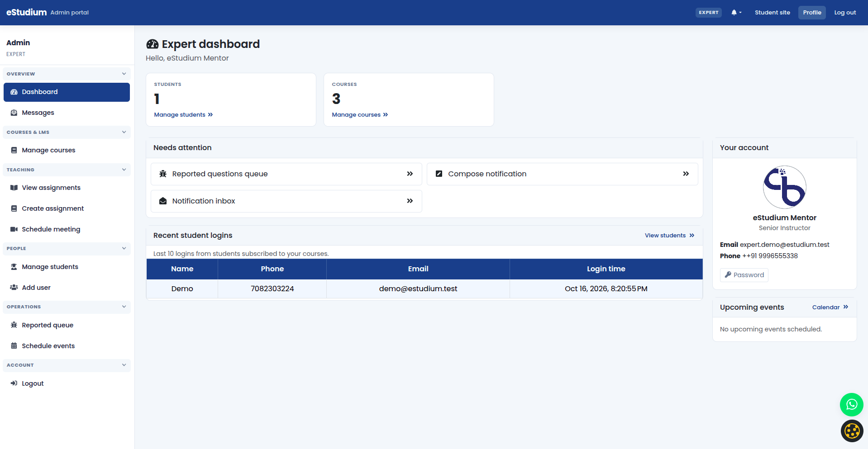
Task: Click the 7082303224 phone cell
Action: 272,288
